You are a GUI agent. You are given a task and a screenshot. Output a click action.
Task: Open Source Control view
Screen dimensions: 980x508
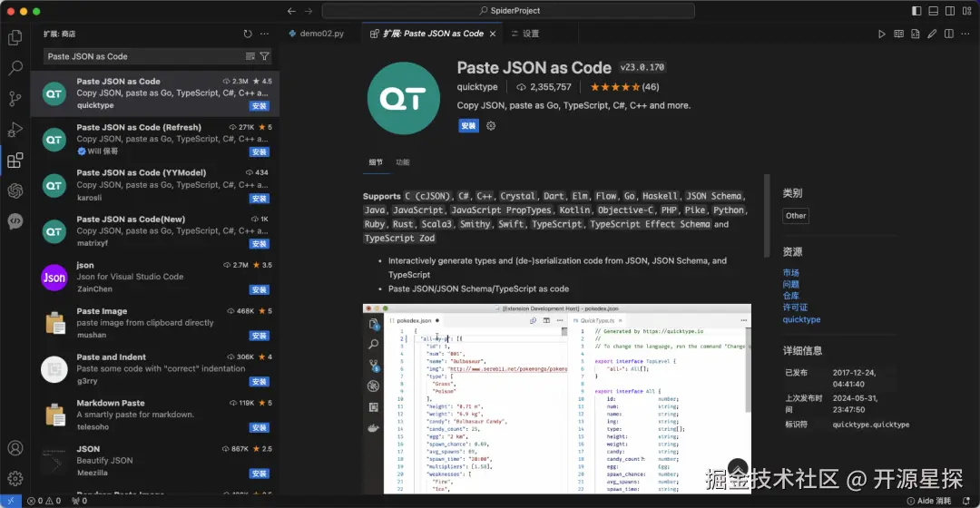coord(15,99)
